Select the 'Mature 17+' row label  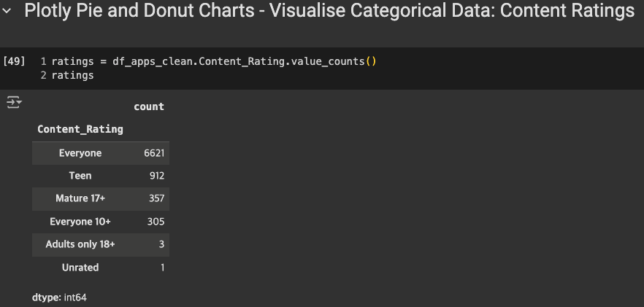(80, 198)
